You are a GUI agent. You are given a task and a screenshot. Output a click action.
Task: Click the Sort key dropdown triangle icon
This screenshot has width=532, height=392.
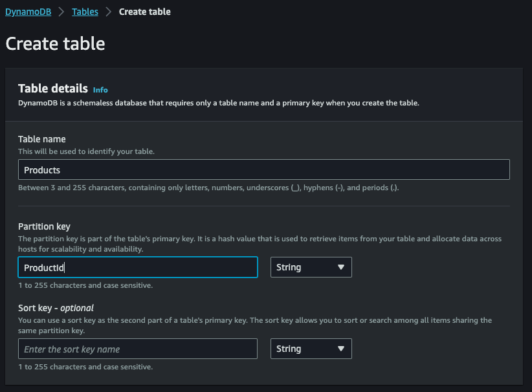click(341, 349)
